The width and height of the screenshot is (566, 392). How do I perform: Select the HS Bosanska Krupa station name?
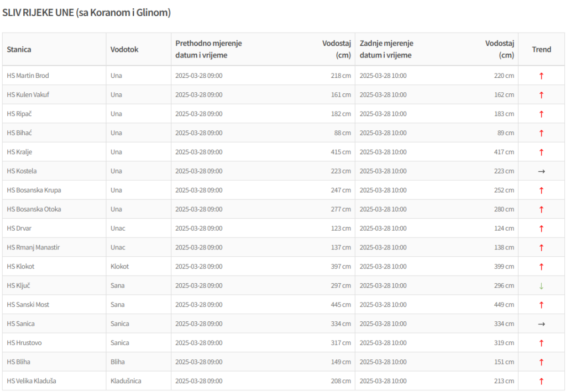point(34,190)
